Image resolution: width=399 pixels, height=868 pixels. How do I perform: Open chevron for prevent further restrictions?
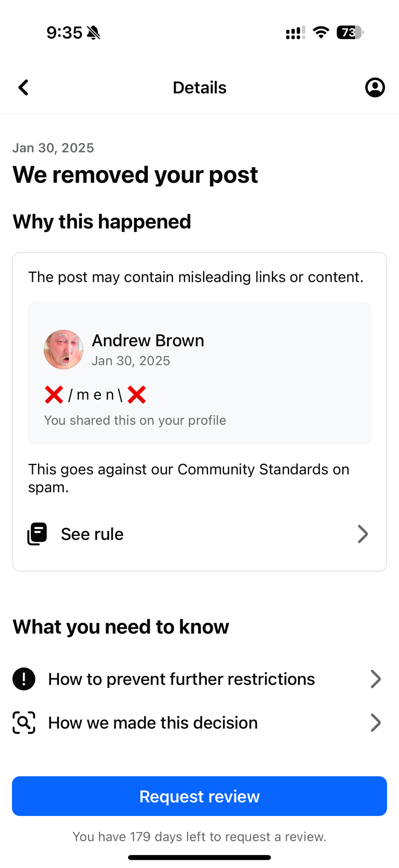tap(376, 679)
